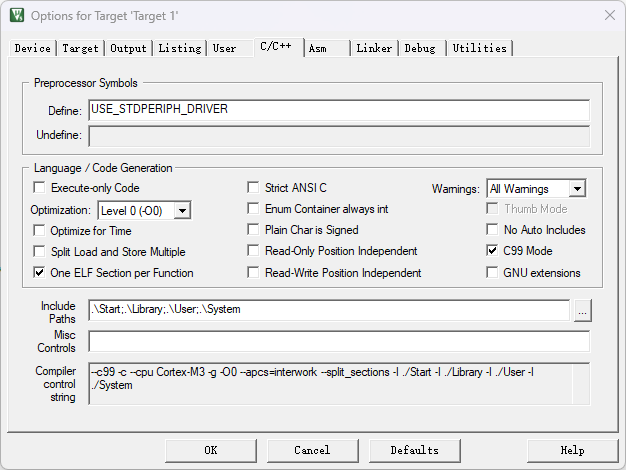Go to the Utilities tab
The image size is (626, 470).
[479, 48]
